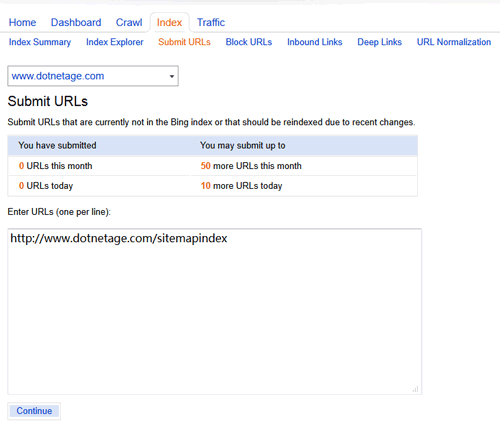The width and height of the screenshot is (500, 427).
Task: Click the Continue button
Action: [34, 411]
